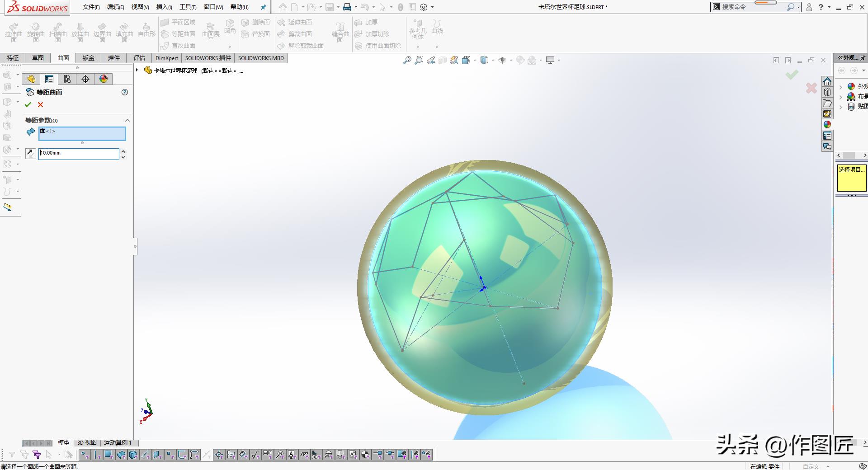Expand the 外观 appearance tree node
The width and height of the screenshot is (868, 470).
(841, 87)
